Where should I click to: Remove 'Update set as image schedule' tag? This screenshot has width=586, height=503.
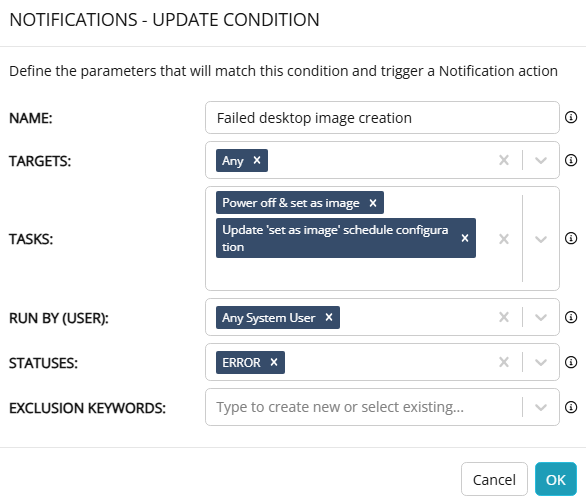coord(465,238)
